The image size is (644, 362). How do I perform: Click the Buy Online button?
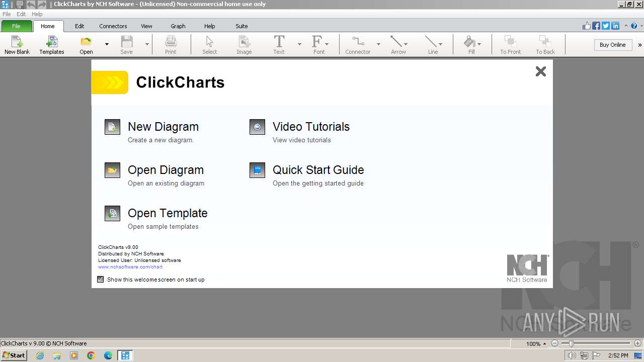coord(612,45)
